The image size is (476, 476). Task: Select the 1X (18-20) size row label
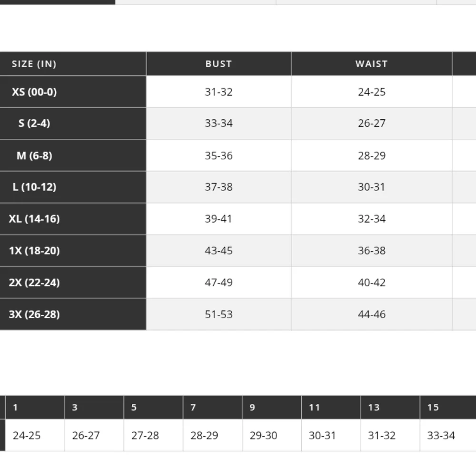coord(34,251)
